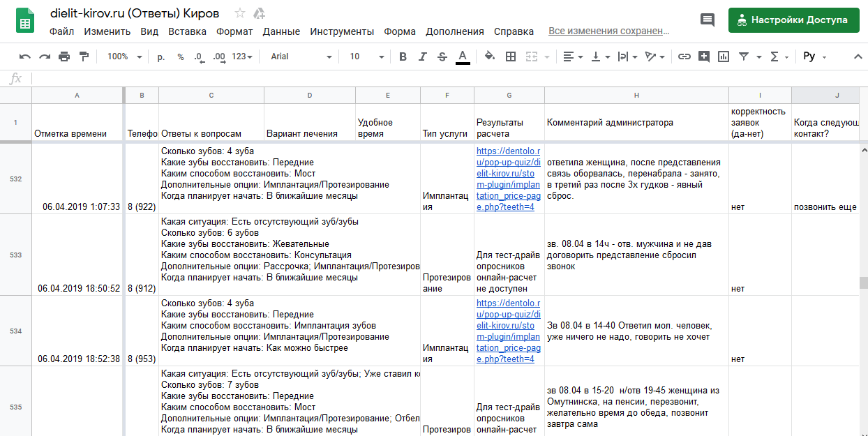The image size is (868, 436).
Task: Click the move to Drive folder icon
Action: pyautogui.click(x=259, y=13)
